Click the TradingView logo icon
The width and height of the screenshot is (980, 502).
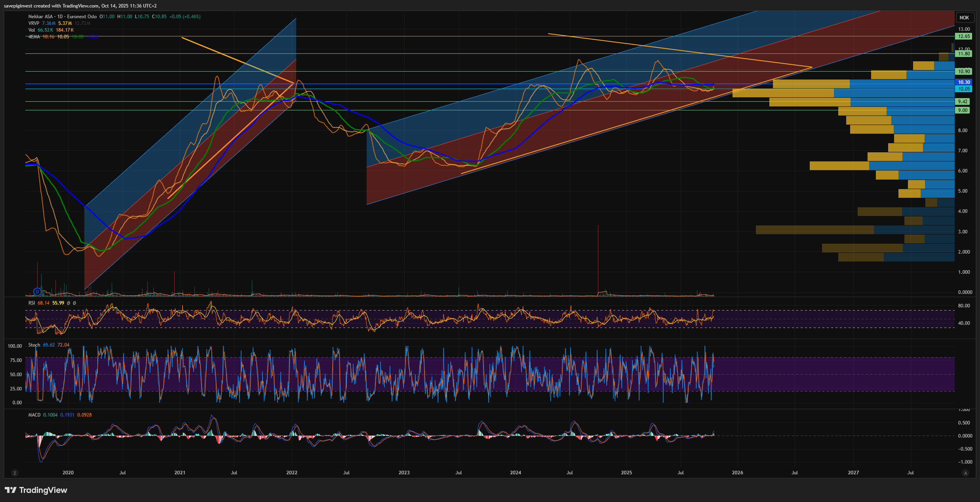11,490
